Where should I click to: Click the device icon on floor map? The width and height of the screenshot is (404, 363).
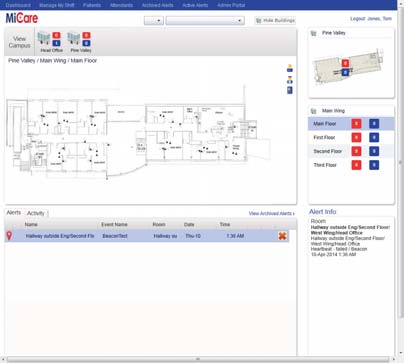[290, 90]
